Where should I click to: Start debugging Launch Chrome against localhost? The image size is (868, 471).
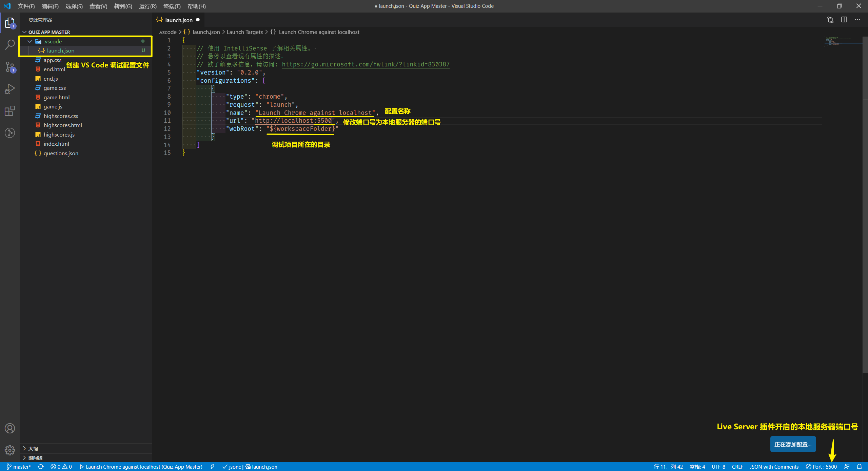point(141,467)
